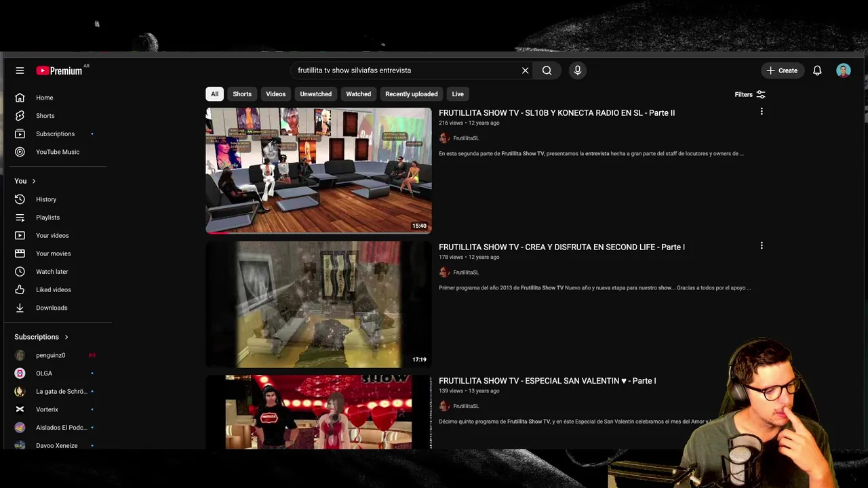The image size is (868, 488).
Task: Clear the search box text
Action: point(525,70)
